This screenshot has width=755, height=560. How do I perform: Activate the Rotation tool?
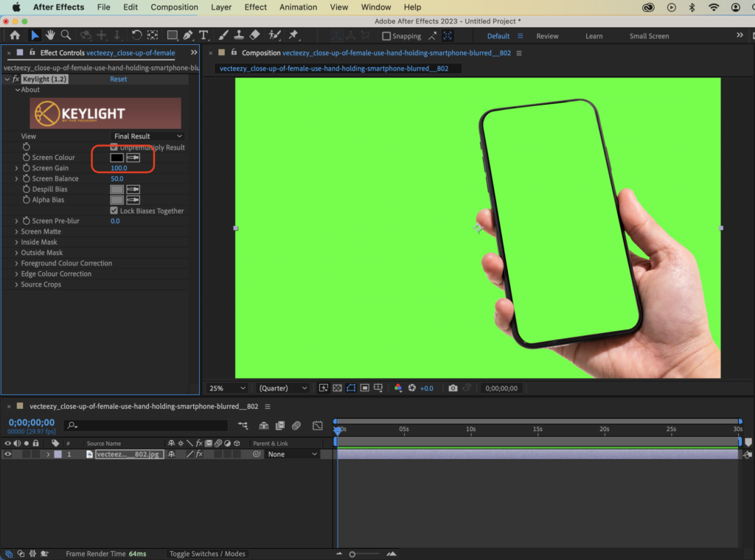[138, 35]
